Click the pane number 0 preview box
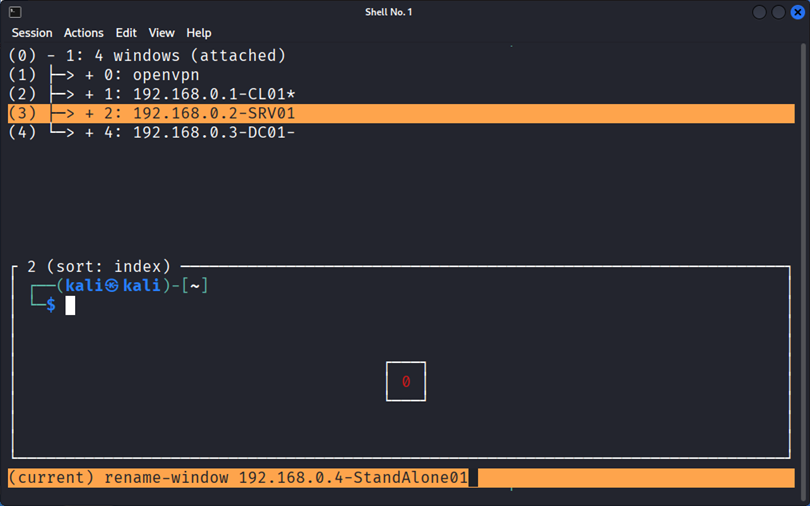The image size is (810, 506). point(406,382)
